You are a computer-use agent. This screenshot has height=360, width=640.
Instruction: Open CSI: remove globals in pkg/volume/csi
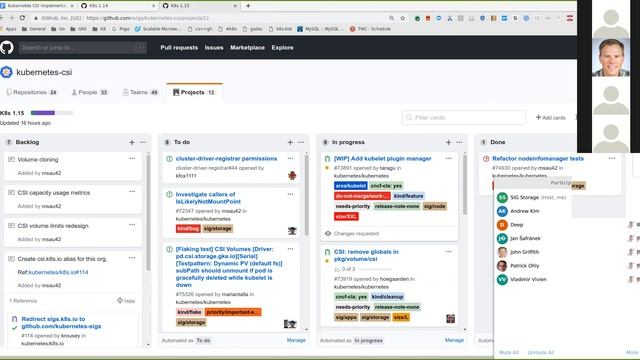366,256
